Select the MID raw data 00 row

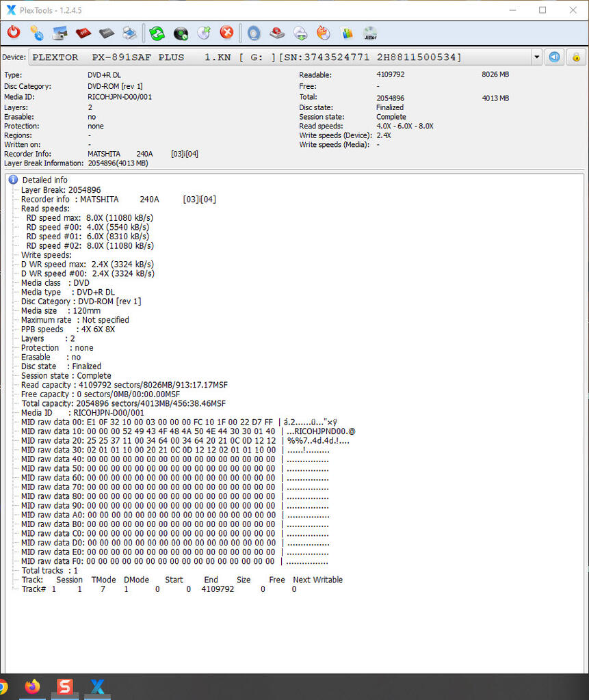179,422
